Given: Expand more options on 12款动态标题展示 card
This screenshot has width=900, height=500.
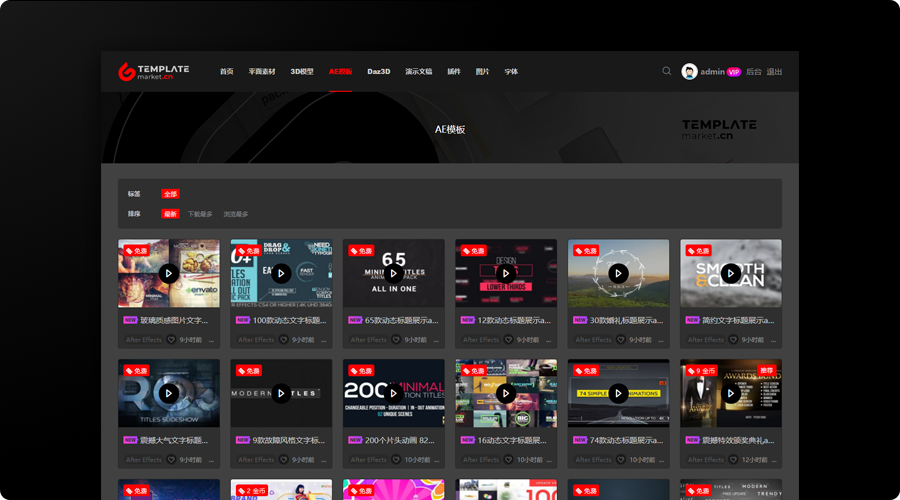Looking at the screenshot, I should [549, 340].
